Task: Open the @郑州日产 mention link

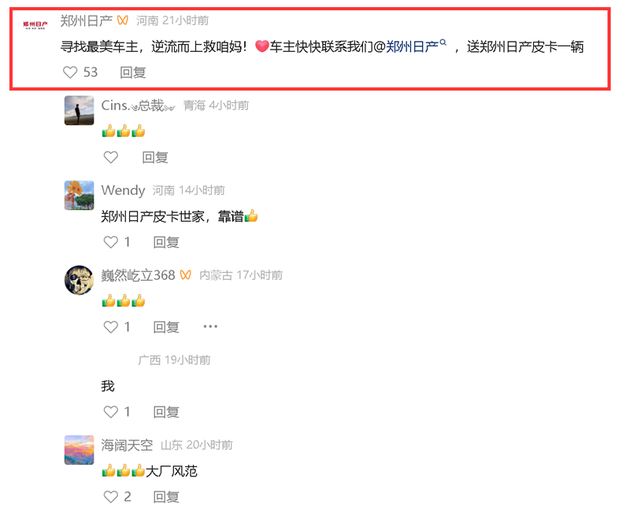Action: 411,47
